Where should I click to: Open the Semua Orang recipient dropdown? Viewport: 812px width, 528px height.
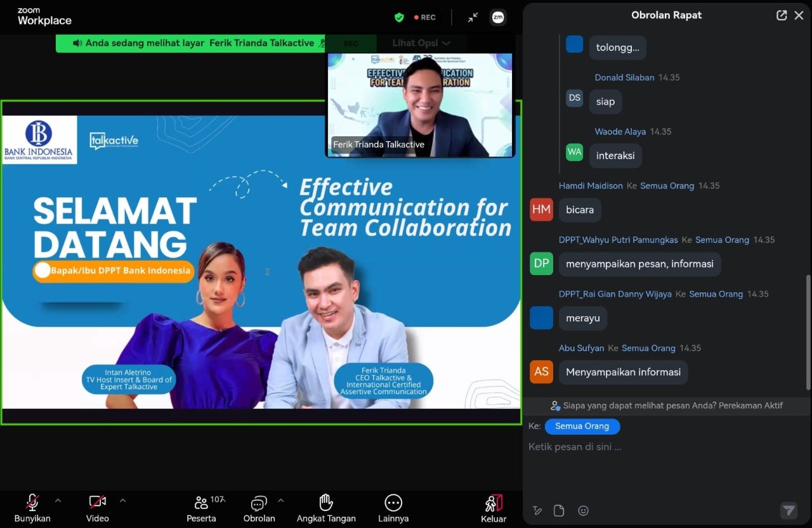582,427
